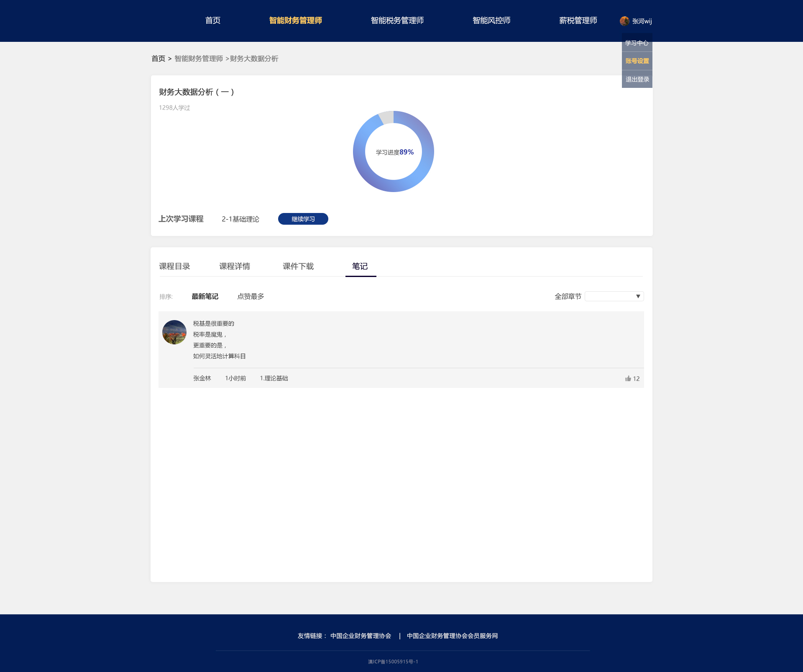The height and width of the screenshot is (672, 803).
Task: Click the note author name 张金林
Action: [x=202, y=378]
